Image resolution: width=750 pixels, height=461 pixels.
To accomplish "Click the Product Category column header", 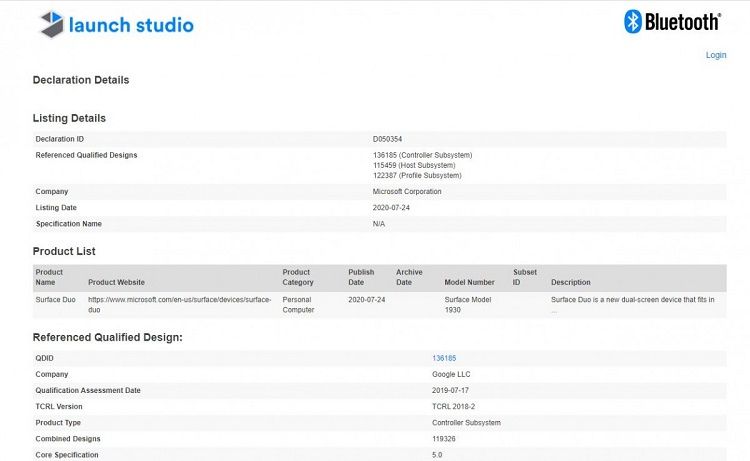I will [x=298, y=277].
